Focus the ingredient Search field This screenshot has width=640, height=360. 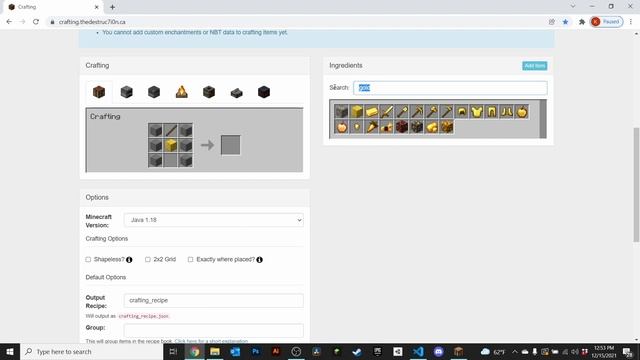(450, 88)
